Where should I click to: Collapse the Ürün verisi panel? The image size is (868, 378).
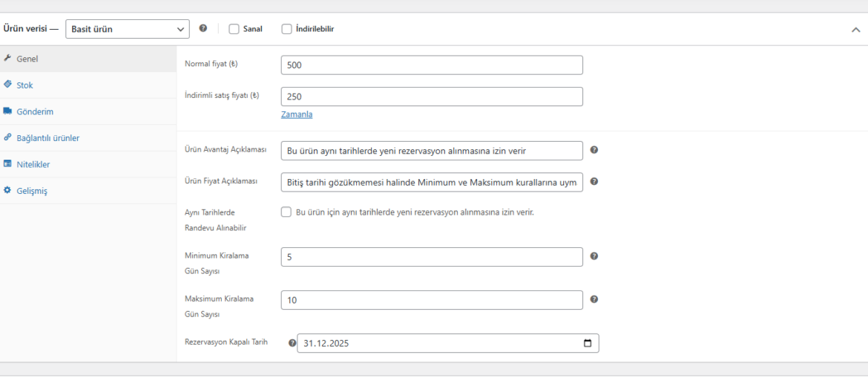tap(855, 30)
